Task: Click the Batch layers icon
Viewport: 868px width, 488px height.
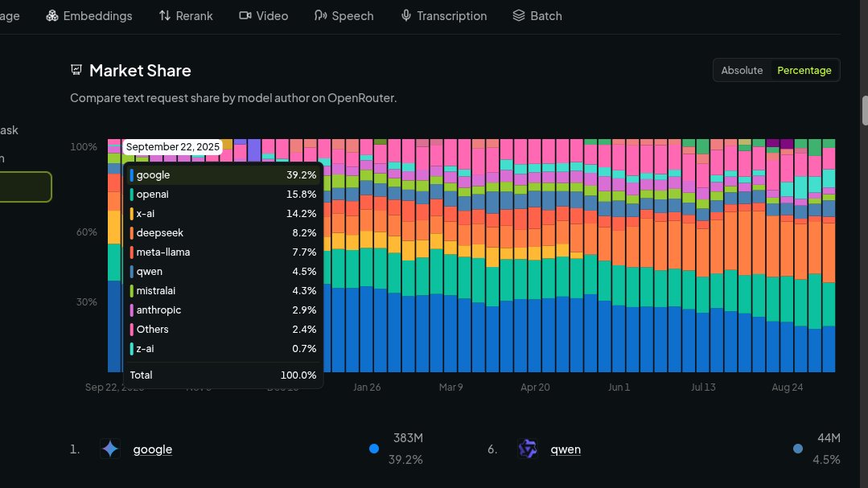Action: click(x=519, y=15)
